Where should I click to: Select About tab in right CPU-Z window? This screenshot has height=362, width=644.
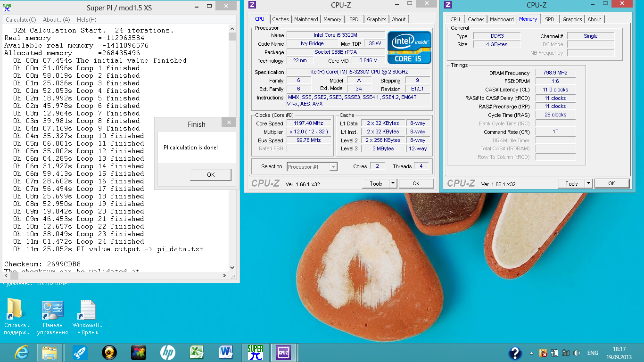(594, 19)
